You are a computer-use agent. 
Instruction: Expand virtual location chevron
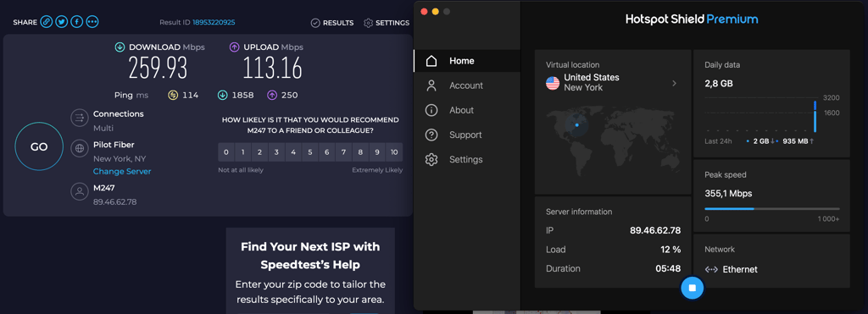point(674,84)
